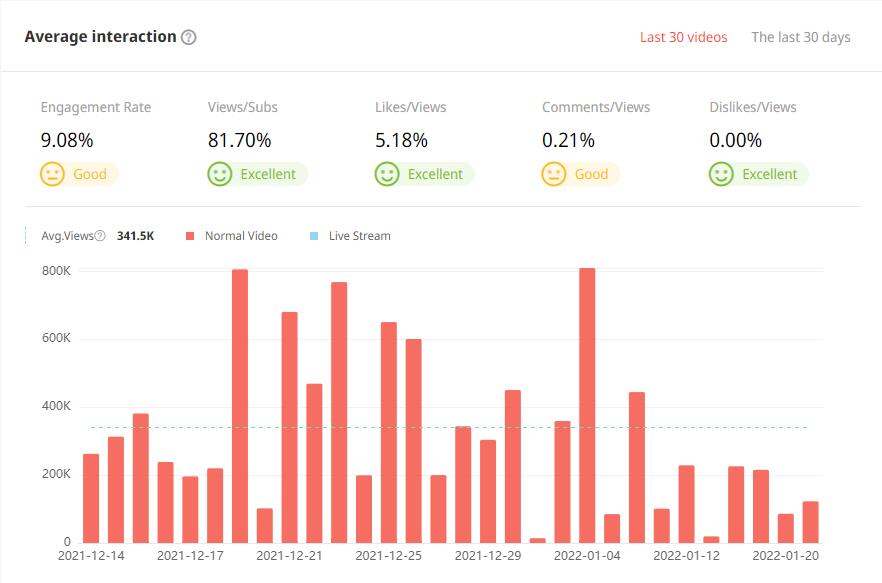
Task: Click the green dashed average views line
Action: pyautogui.click(x=450, y=428)
